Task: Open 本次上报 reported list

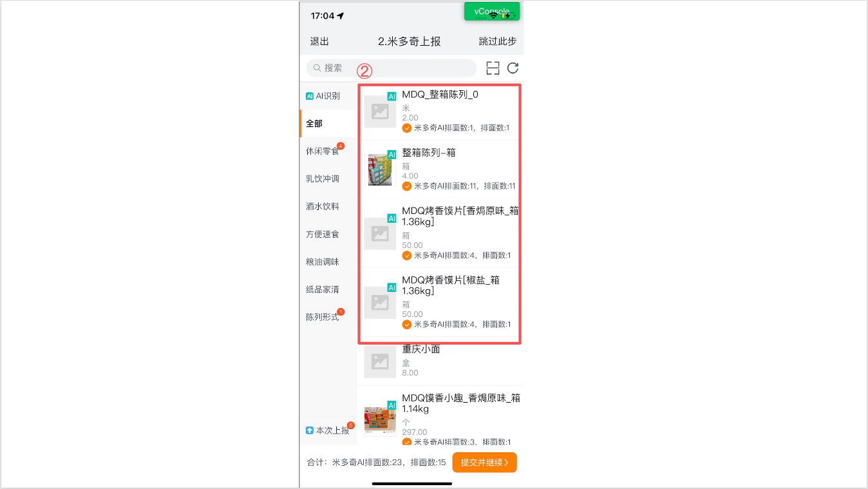Action: [328, 430]
